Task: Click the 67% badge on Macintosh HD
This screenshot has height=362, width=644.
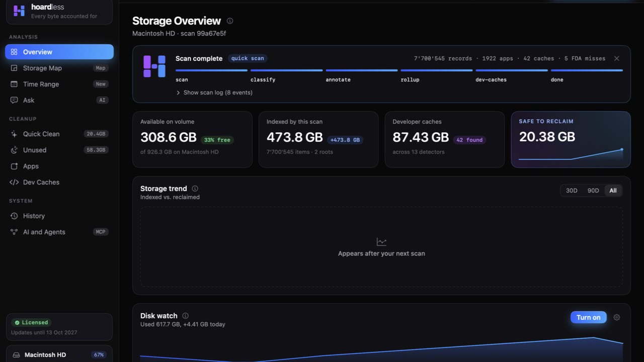Action: point(99,354)
